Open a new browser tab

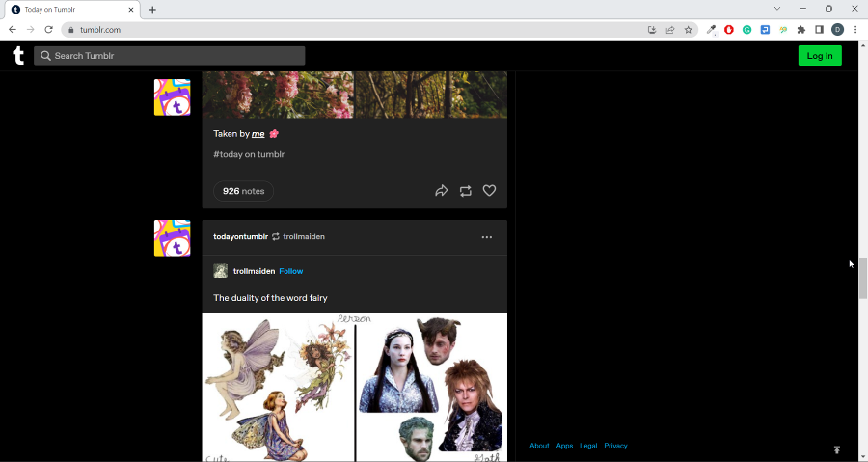pos(152,10)
